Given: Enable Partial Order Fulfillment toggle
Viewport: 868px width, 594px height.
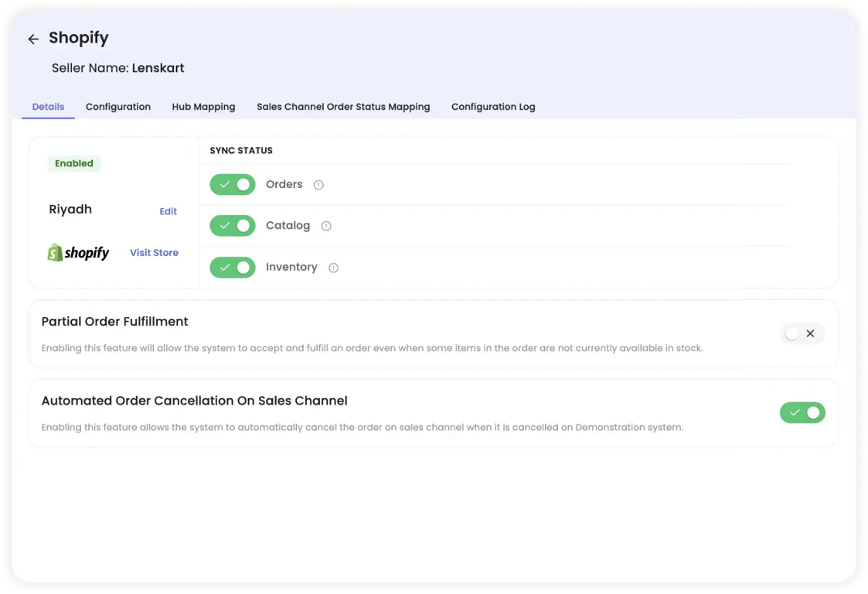Looking at the screenshot, I should 802,333.
